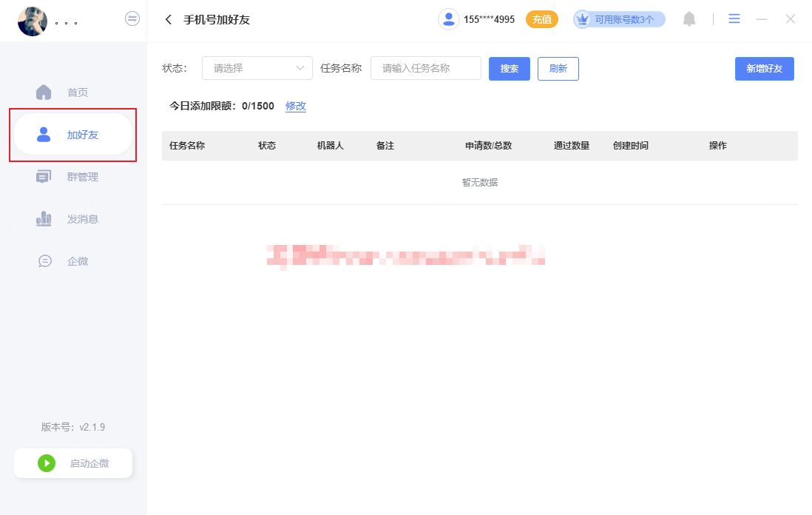Click the 今日添加限额 0/1500 text
The width and height of the screenshot is (812, 515).
click(x=222, y=106)
